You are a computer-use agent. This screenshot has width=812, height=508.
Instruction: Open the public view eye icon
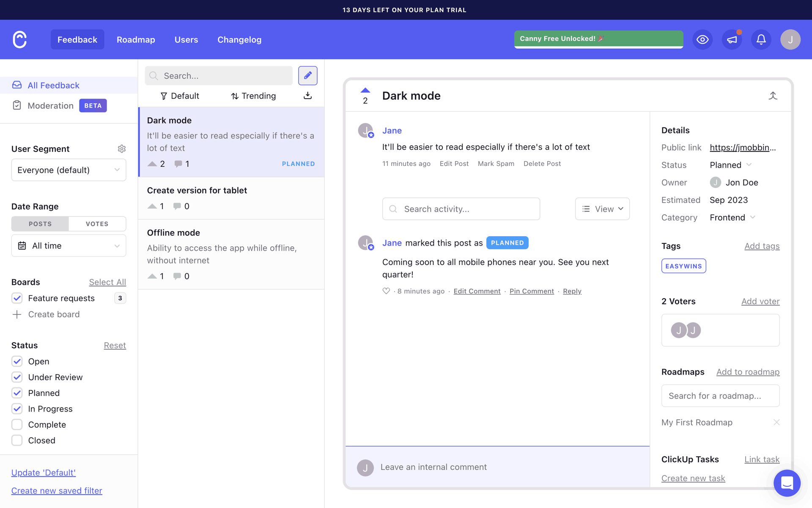coord(702,39)
